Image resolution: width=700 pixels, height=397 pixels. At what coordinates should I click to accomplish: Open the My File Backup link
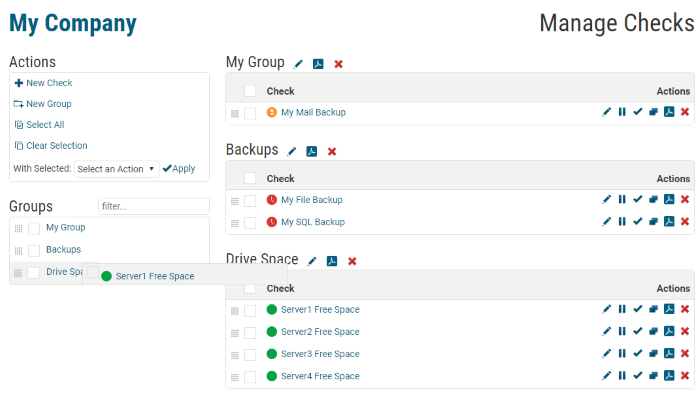click(312, 200)
